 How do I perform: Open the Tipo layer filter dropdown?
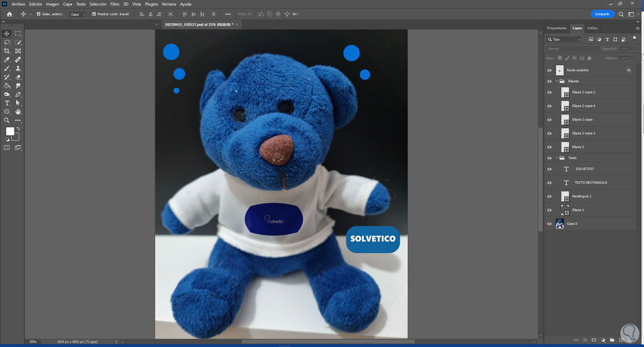click(563, 40)
